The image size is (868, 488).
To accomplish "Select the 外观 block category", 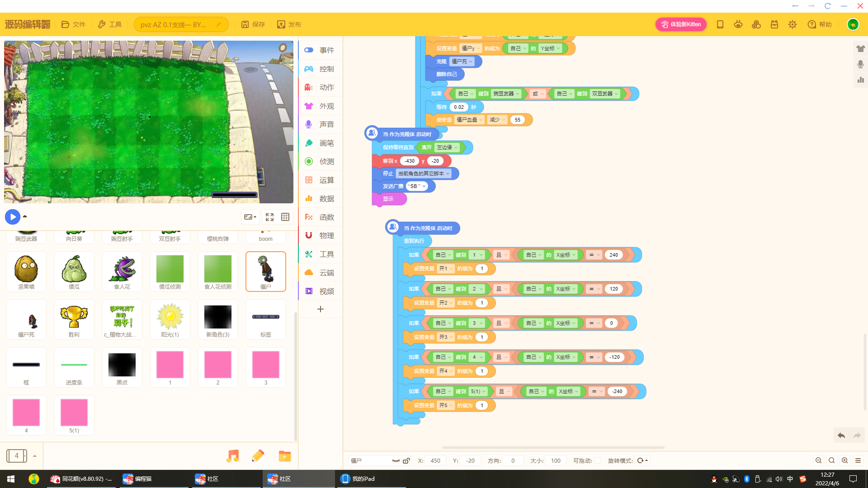I will click(x=320, y=106).
